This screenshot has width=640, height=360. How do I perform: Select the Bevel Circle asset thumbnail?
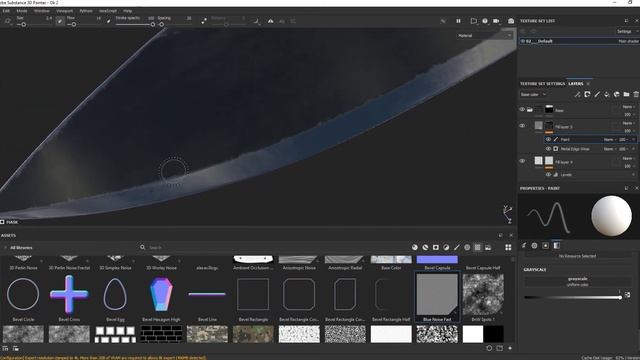(x=23, y=294)
